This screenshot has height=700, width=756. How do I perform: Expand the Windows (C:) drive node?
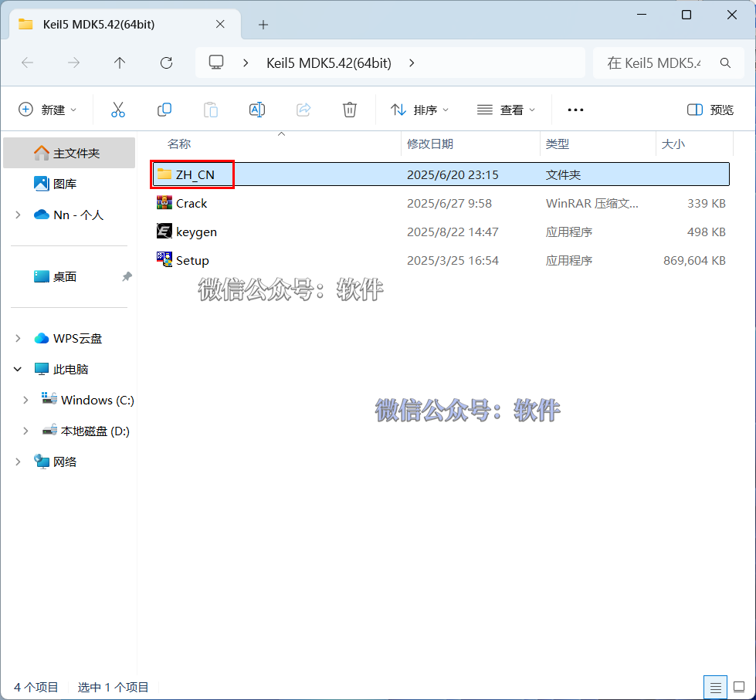click(x=25, y=400)
